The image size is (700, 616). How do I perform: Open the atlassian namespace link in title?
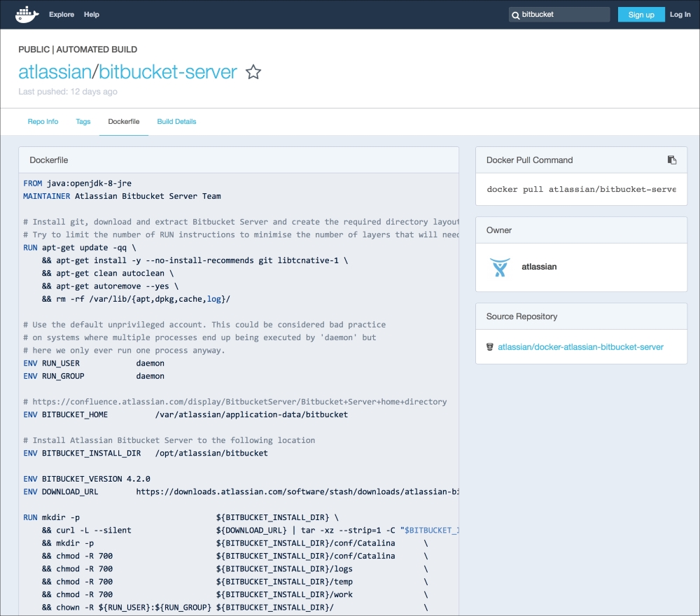point(55,72)
